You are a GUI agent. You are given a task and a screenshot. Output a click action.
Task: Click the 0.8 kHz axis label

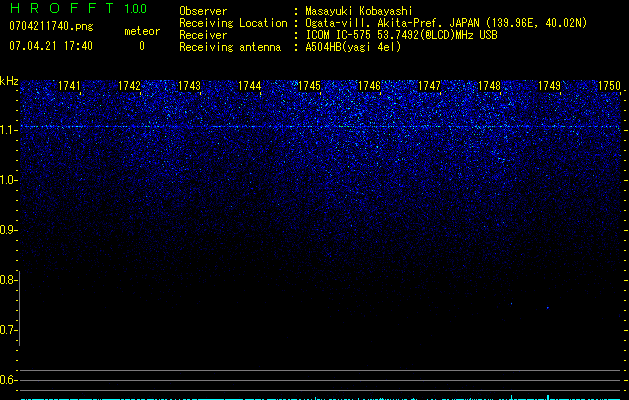[x=8, y=280]
